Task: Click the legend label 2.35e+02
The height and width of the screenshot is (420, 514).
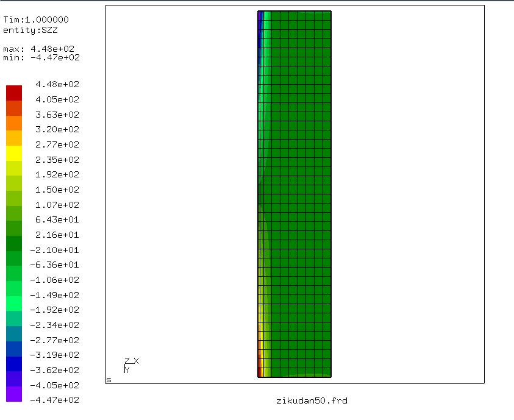Action: click(x=57, y=160)
